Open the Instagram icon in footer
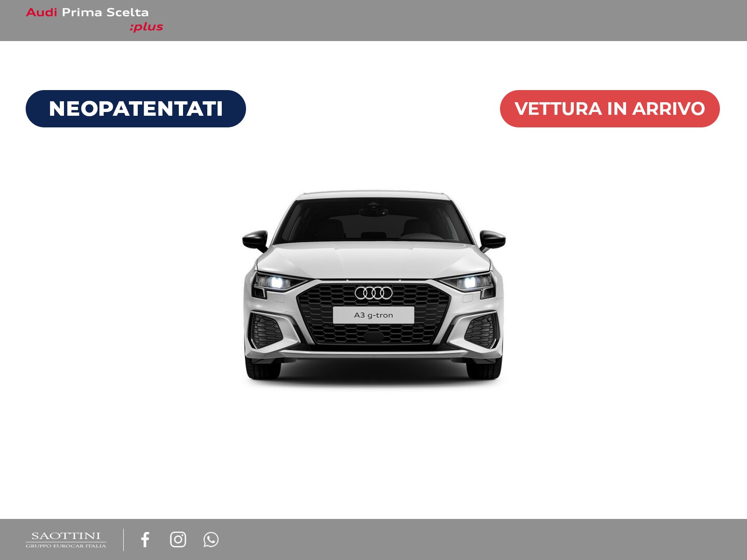The width and height of the screenshot is (747, 560). tap(178, 539)
